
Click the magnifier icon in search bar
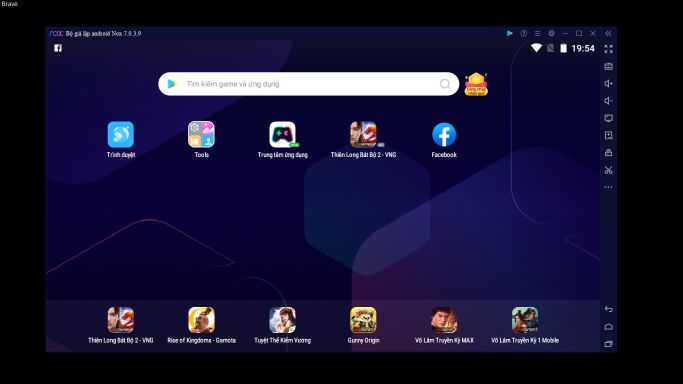[445, 84]
